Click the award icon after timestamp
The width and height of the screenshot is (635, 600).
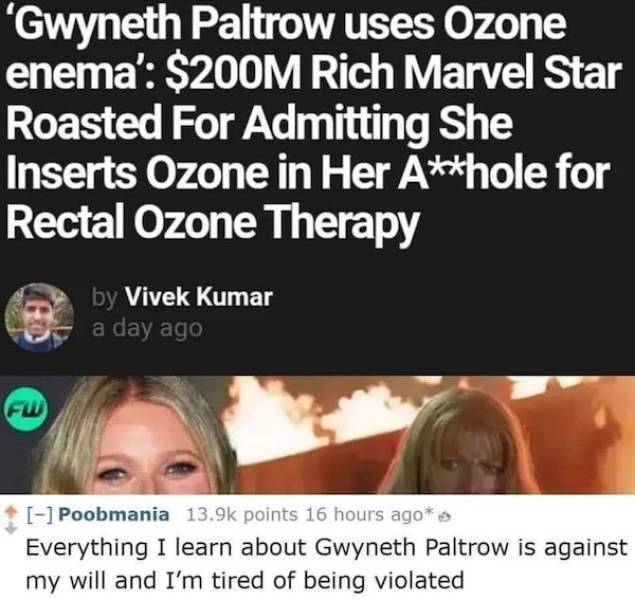[445, 517]
